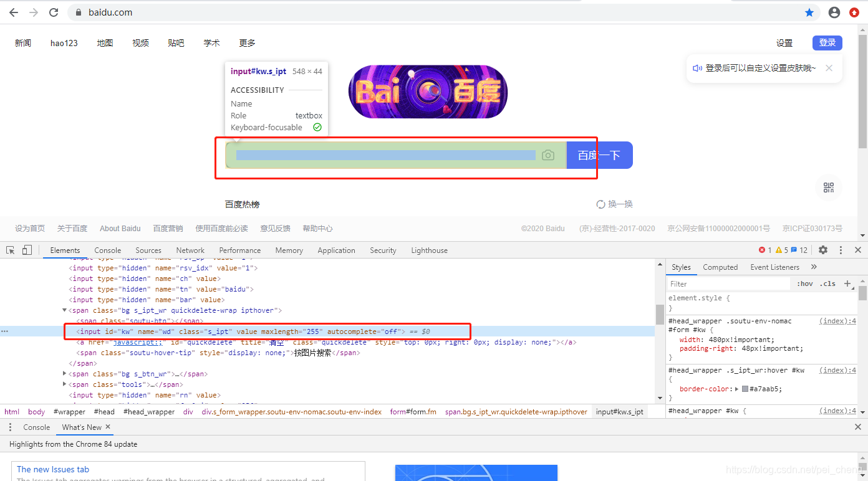Image resolution: width=868 pixels, height=481 pixels.
Task: Open the 地图 maps link
Action: point(105,43)
